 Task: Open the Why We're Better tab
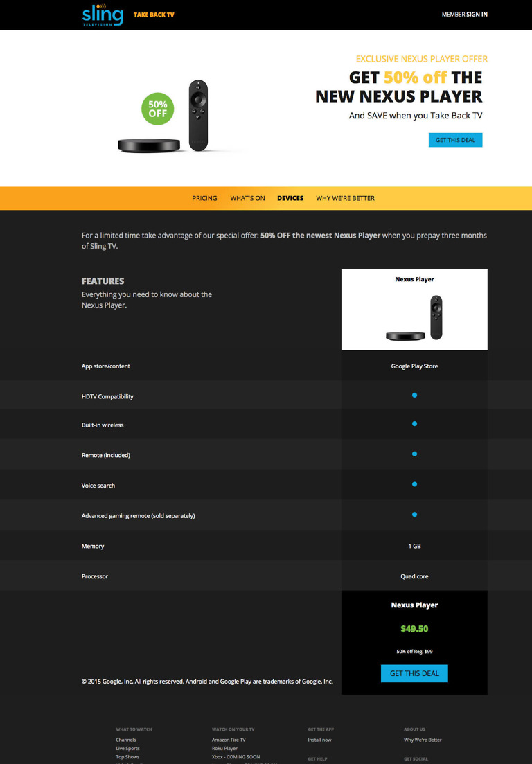coord(346,198)
